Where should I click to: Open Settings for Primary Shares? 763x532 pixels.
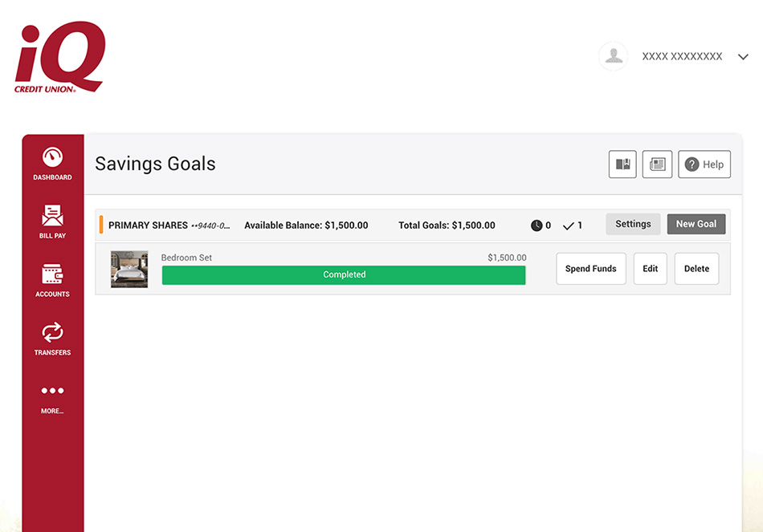pyautogui.click(x=633, y=225)
